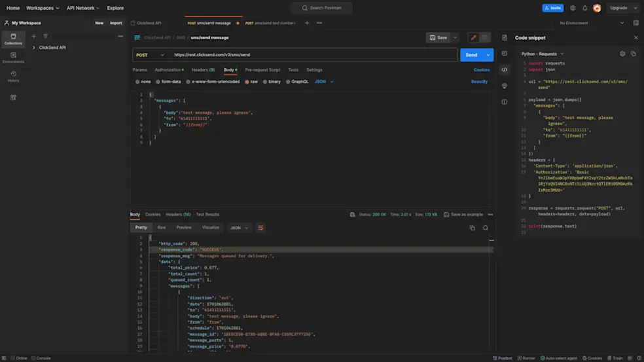This screenshot has width=644, height=362.
Task: Select the form-data radio option
Action: (168, 82)
